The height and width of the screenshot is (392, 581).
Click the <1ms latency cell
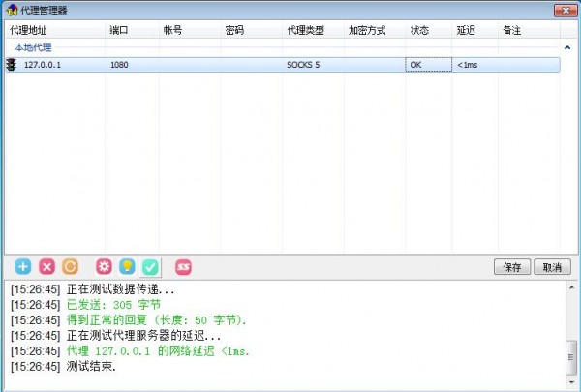[468, 65]
